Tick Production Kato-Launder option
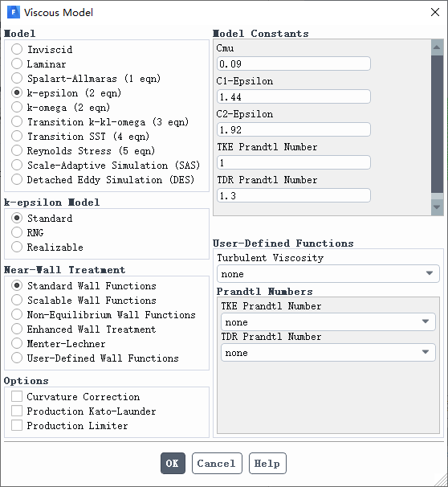This screenshot has height=487, width=448. [17, 411]
